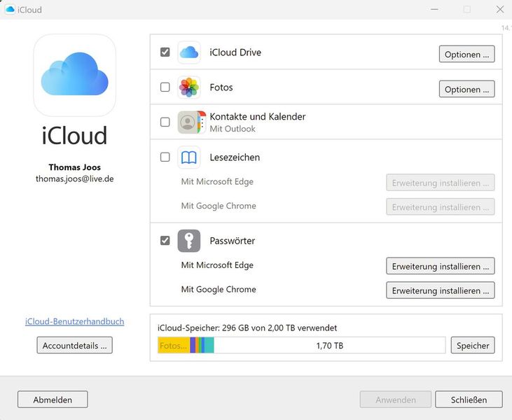Screen dimensions: 512x420
Task: Enable Kontakte und Kalender checkbox
Action: click(x=165, y=122)
